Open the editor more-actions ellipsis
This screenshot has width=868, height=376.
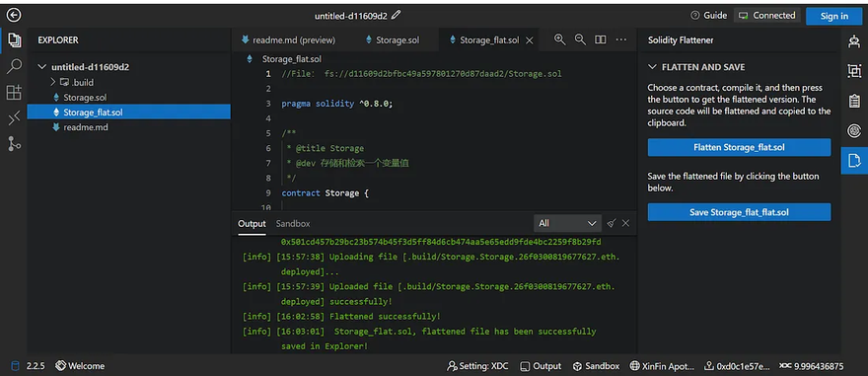tap(621, 39)
